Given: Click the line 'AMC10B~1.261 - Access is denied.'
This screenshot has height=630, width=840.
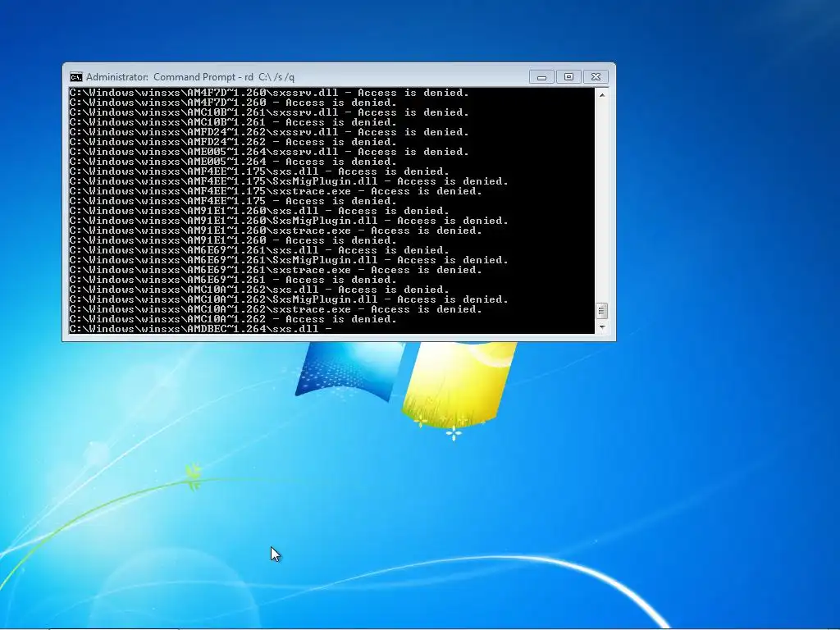Looking at the screenshot, I should (233, 122).
